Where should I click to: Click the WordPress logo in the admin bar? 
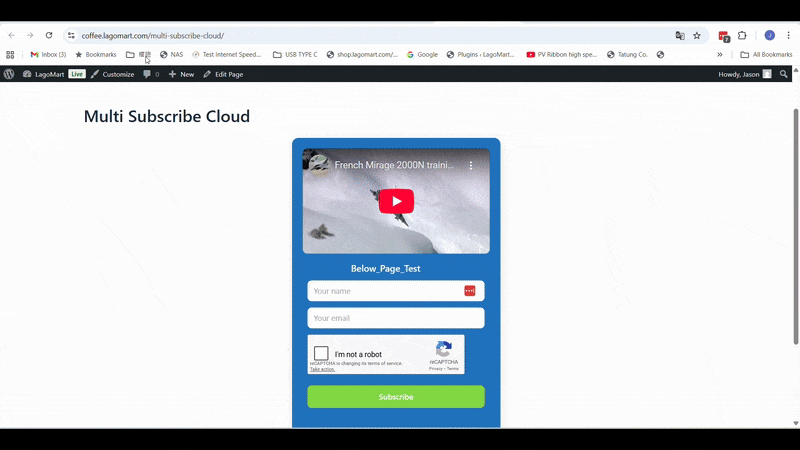[x=9, y=74]
